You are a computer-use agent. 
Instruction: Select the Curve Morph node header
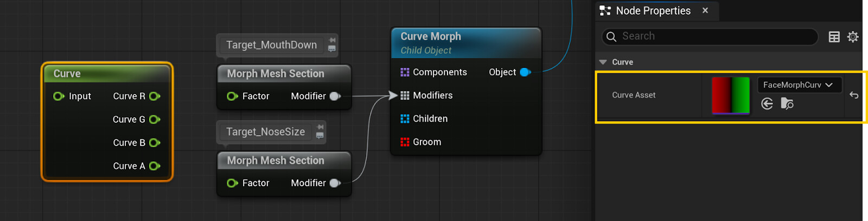tap(466, 43)
